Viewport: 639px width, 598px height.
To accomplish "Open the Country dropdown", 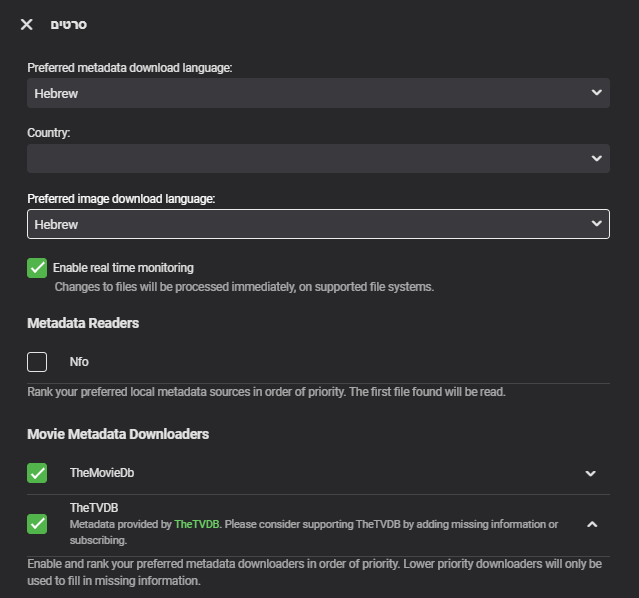I will pyautogui.click(x=317, y=158).
